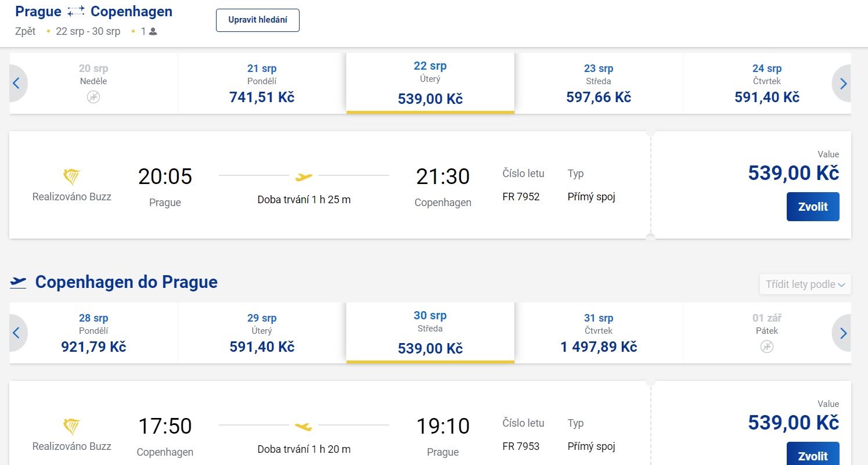
Task: Click the next return dates arrow
Action: pos(842,333)
